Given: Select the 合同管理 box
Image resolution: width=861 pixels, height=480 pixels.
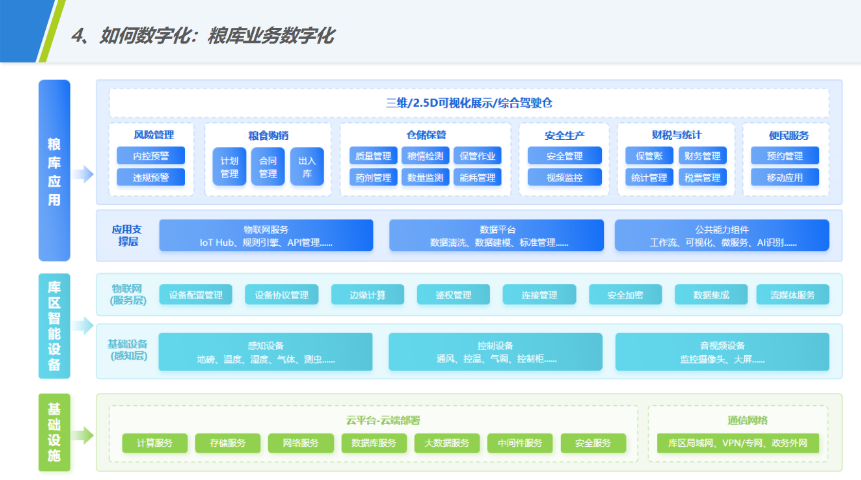Looking at the screenshot, I should (x=268, y=167).
